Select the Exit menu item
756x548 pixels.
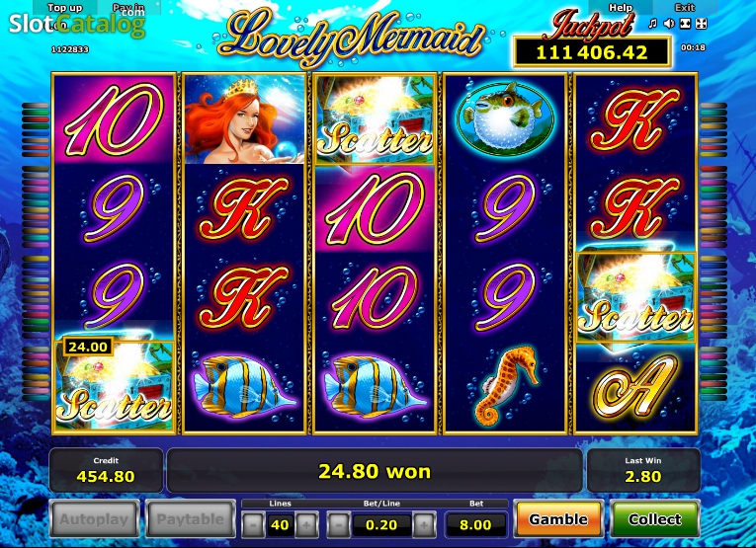[685, 8]
